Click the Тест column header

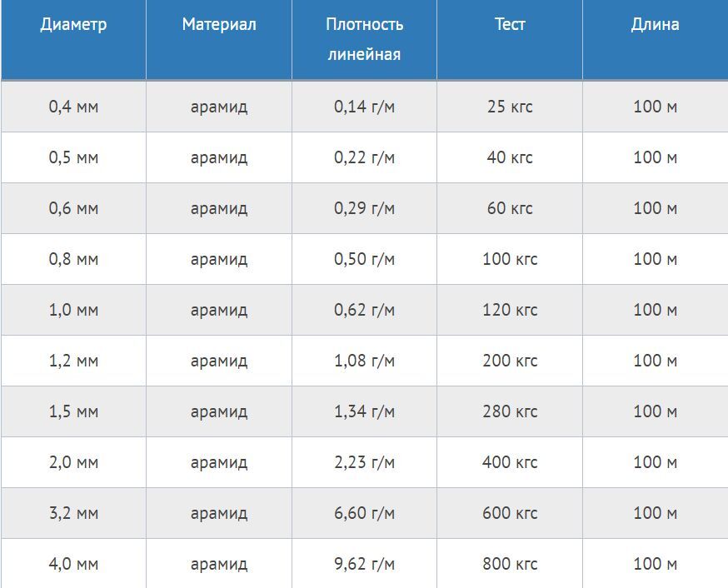coord(509,39)
